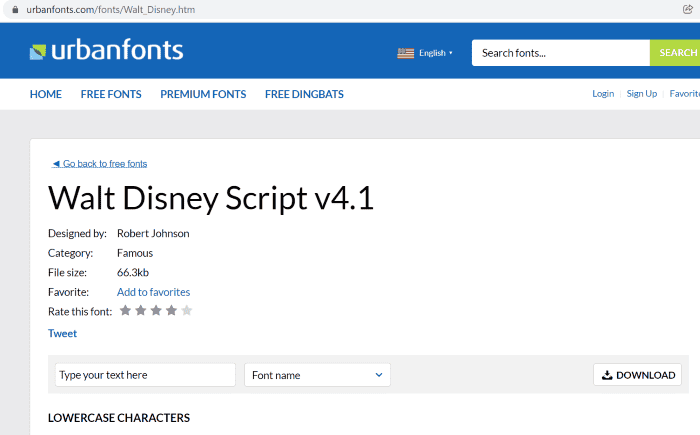The image size is (700, 435).
Task: Click the urbanfonts wordmark text
Action: click(x=117, y=50)
